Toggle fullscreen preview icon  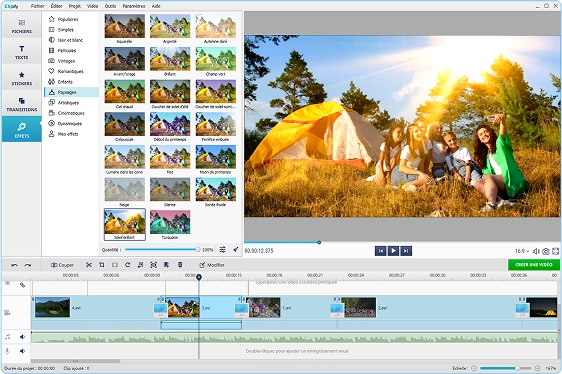pos(556,251)
